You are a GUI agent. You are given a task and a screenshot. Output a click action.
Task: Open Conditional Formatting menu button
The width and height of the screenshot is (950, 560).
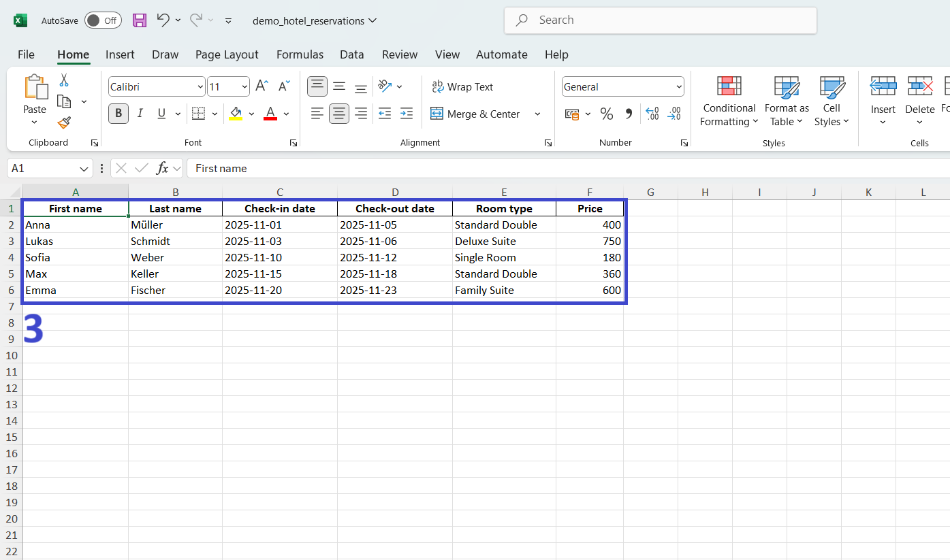click(x=729, y=101)
